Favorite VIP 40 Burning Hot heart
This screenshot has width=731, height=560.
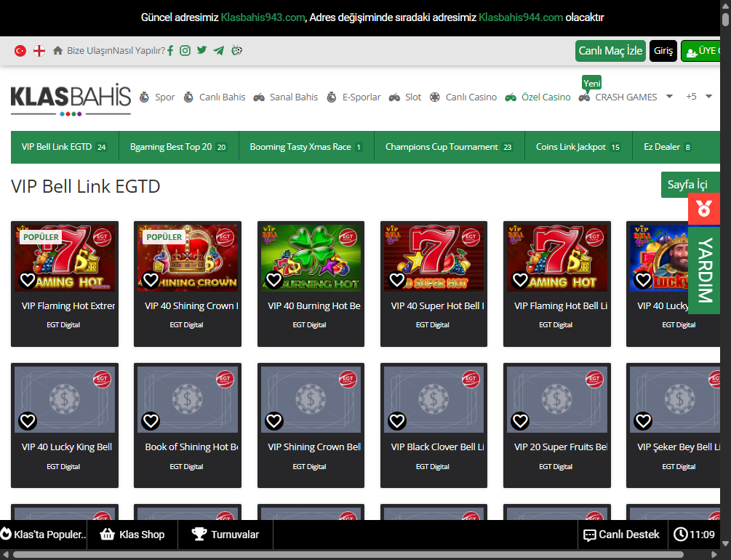pos(273,280)
